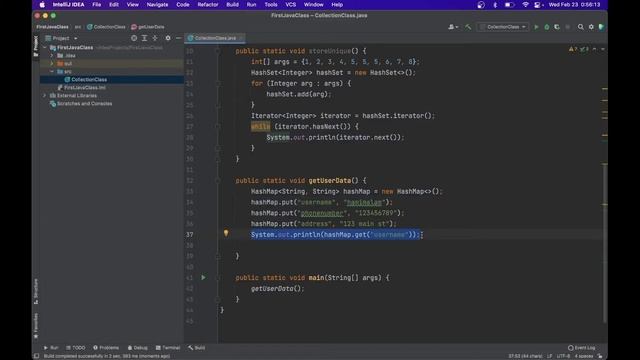Expand External Libraries node
Viewport: 640px width, 360px height.
[45, 96]
